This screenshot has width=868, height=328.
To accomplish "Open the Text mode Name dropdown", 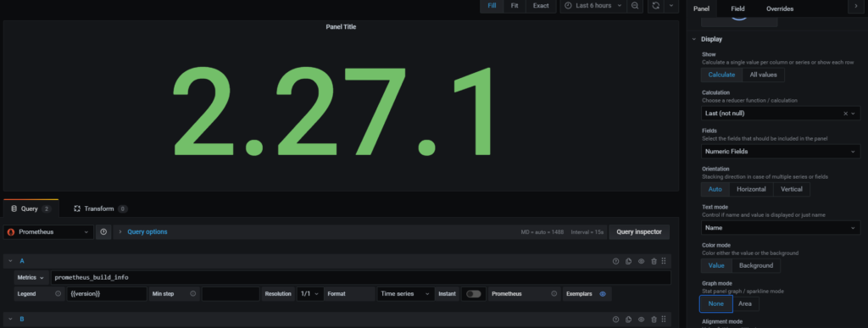I will (x=781, y=227).
